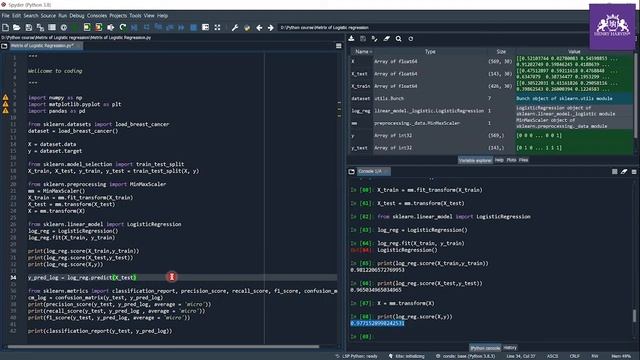Viewport: 640px width, 360px height.
Task: Open the console pane options menu icon
Action: point(634,172)
